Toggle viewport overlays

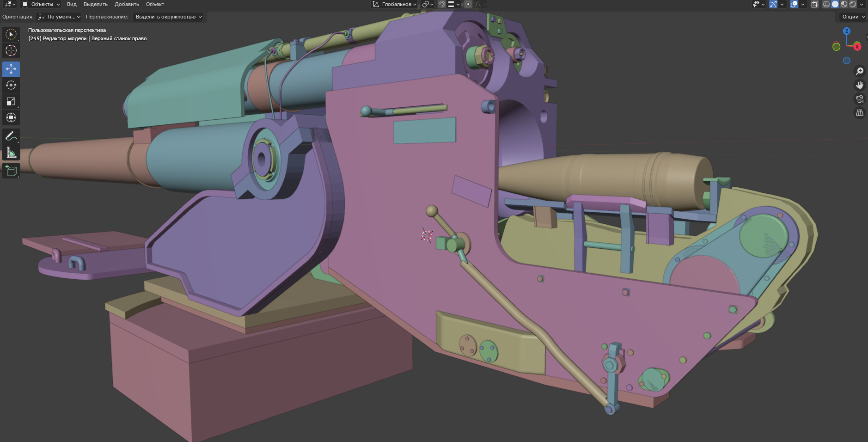point(794,4)
